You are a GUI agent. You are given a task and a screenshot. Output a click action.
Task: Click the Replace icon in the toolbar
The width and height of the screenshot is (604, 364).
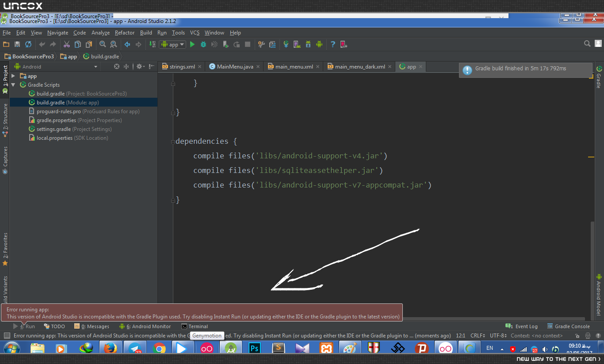click(114, 44)
